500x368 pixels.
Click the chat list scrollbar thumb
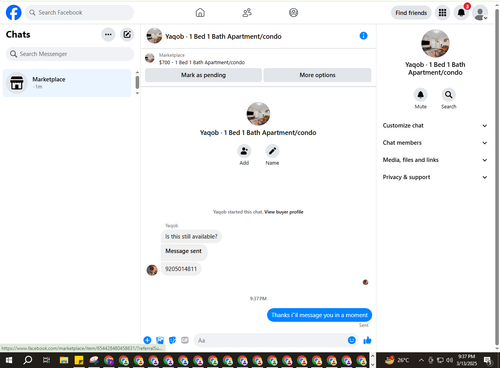coord(137,82)
